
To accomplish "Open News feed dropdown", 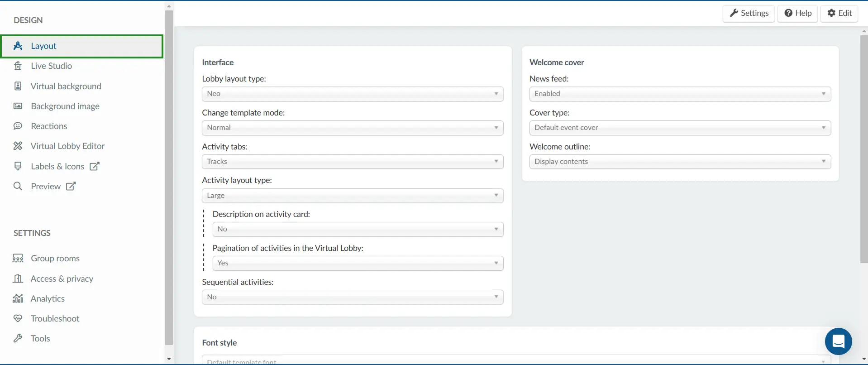I will click(x=680, y=94).
